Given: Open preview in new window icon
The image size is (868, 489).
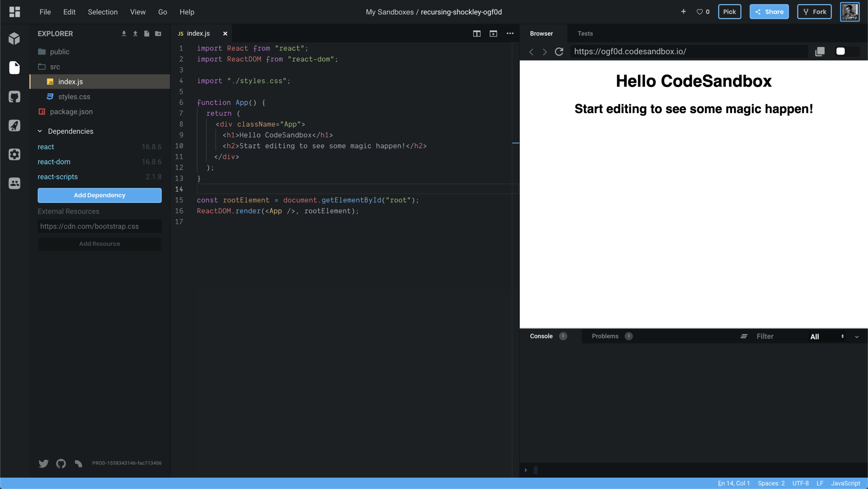Looking at the screenshot, I should pos(820,51).
